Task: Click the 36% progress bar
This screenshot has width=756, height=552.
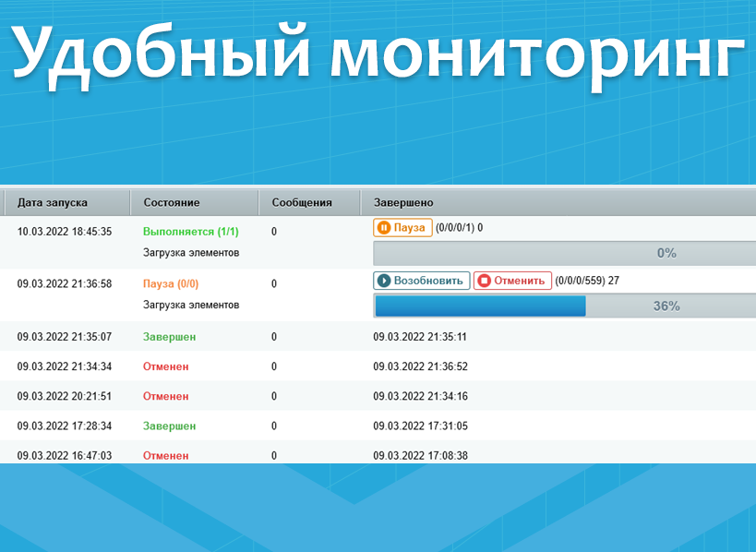Action: (563, 306)
